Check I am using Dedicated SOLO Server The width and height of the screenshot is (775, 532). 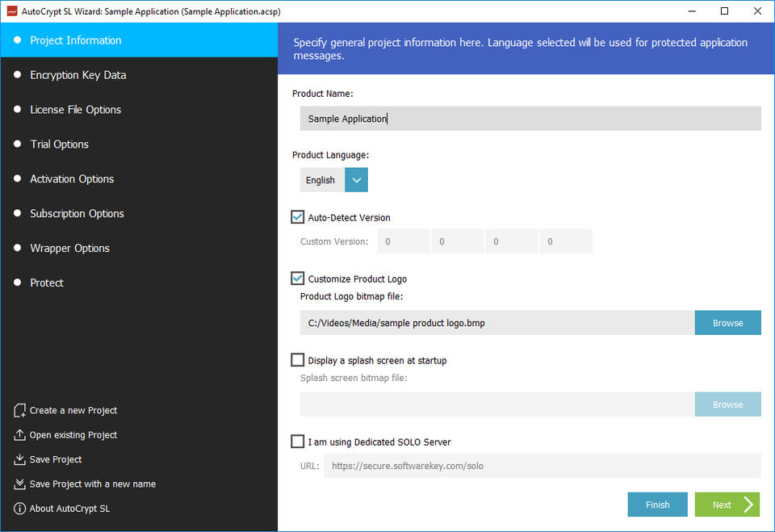coord(298,442)
